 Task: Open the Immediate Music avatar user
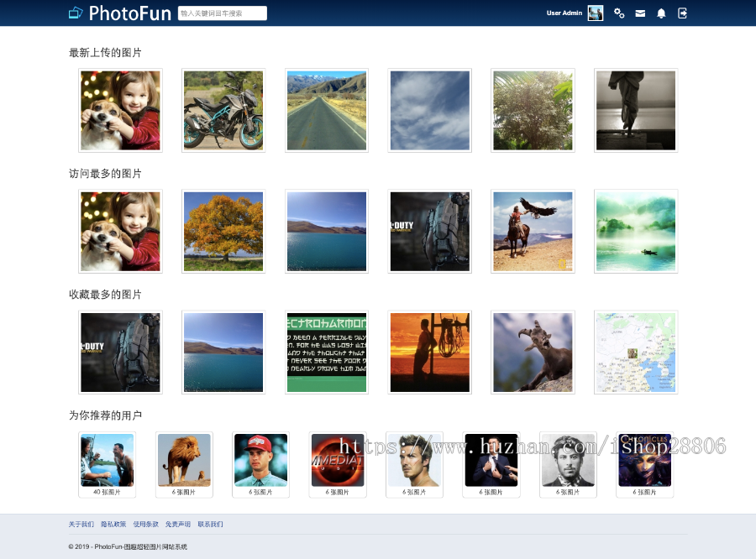tap(338, 464)
